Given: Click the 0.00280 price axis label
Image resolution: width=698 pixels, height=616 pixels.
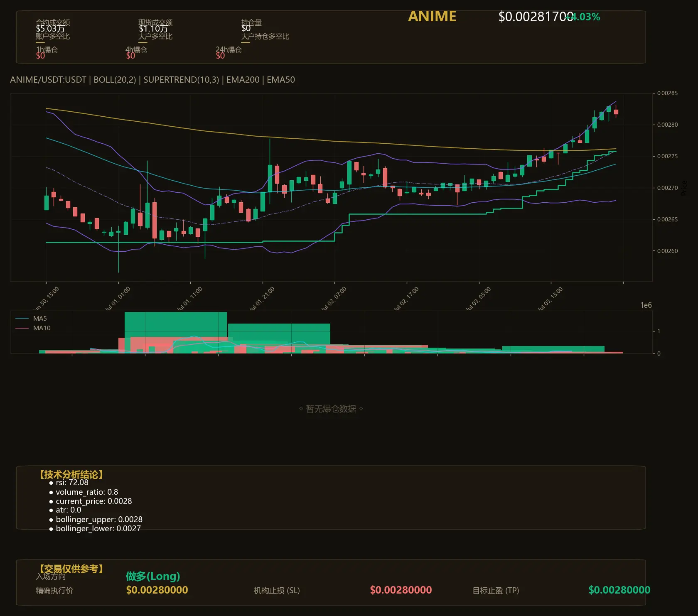Looking at the screenshot, I should tap(667, 125).
